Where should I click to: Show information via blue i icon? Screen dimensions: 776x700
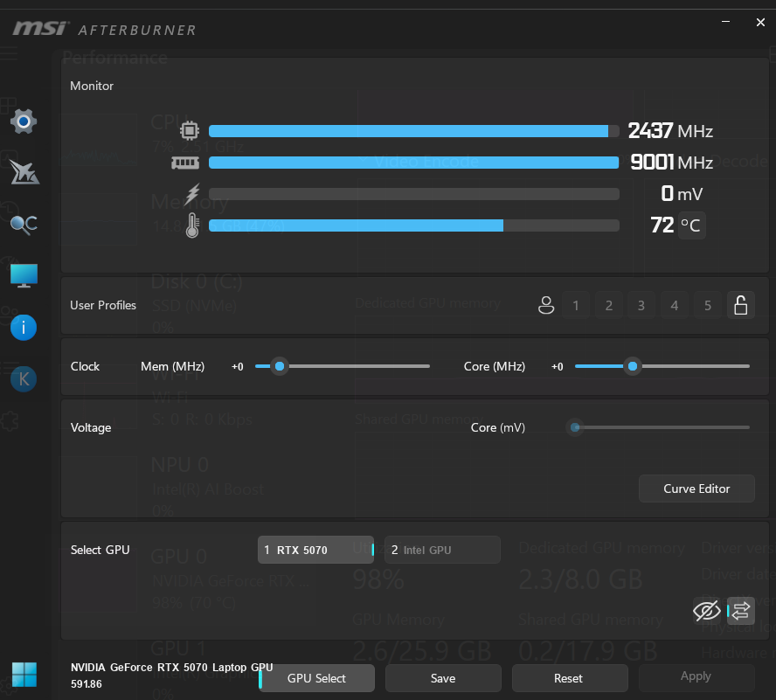point(24,327)
